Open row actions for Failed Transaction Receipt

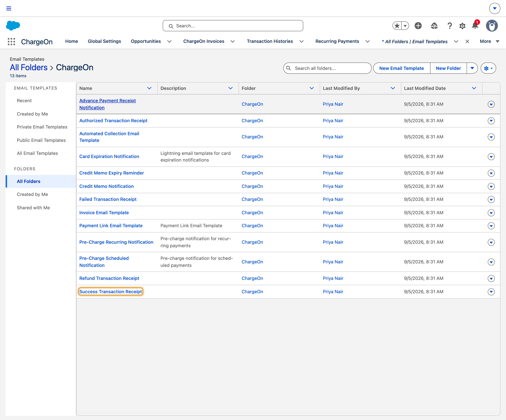(x=491, y=199)
